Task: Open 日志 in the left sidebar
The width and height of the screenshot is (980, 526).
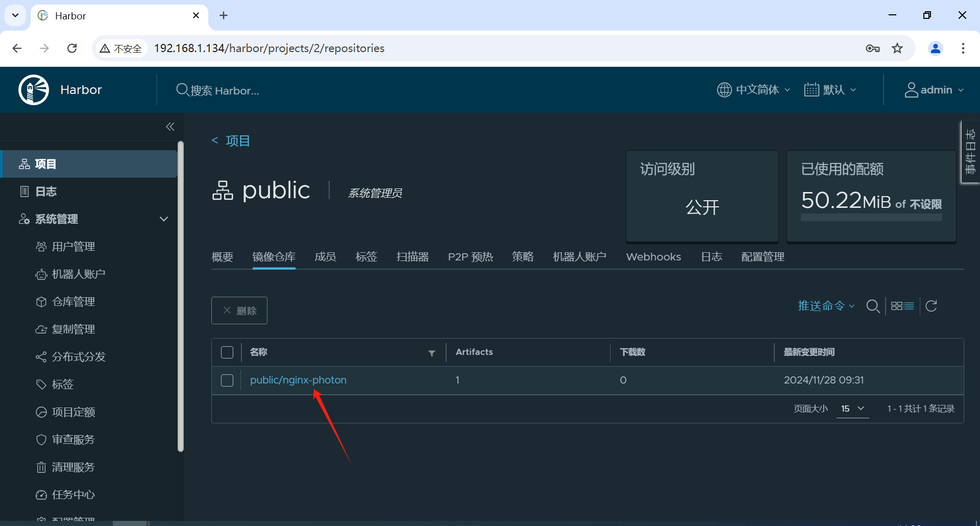Action: 46,192
